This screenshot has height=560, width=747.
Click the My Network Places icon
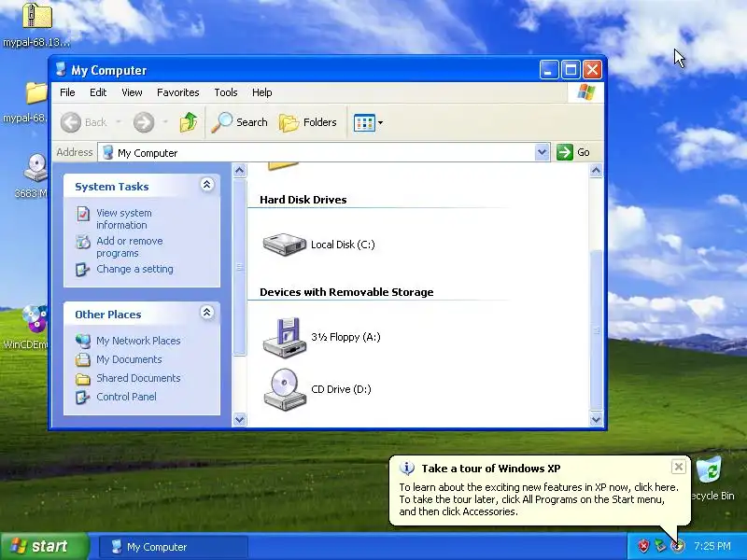pos(83,341)
